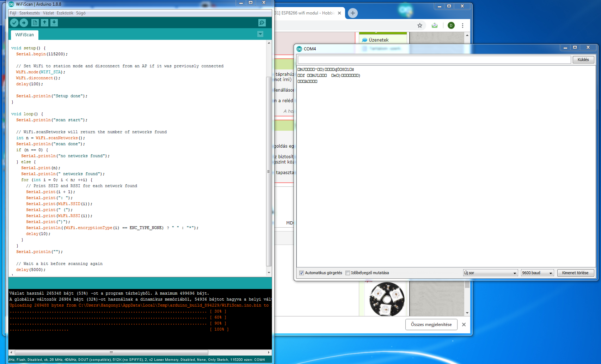Image resolution: width=601 pixels, height=364 pixels.
Task: Close the COM4 serial monitor window
Action: pyautogui.click(x=588, y=48)
